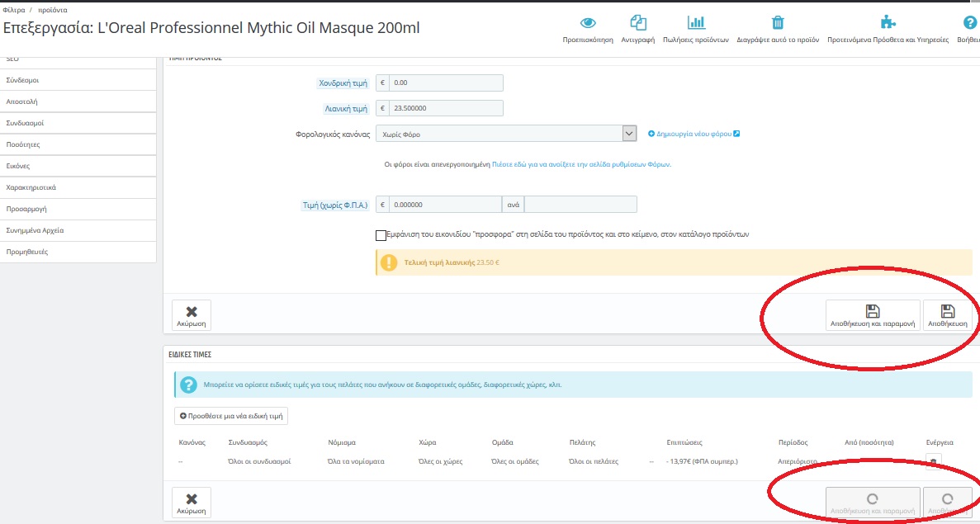Click the Λιανική τιμή input field
980x524 pixels.
pos(446,108)
